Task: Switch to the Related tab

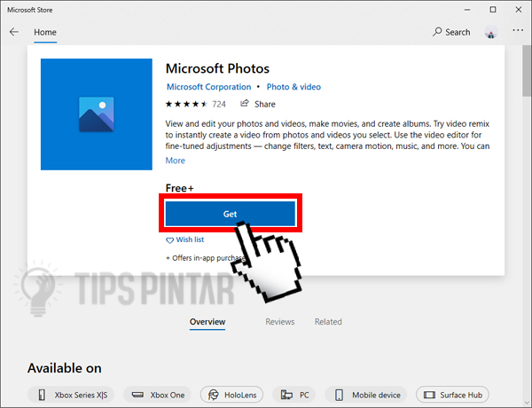Action: (328, 322)
